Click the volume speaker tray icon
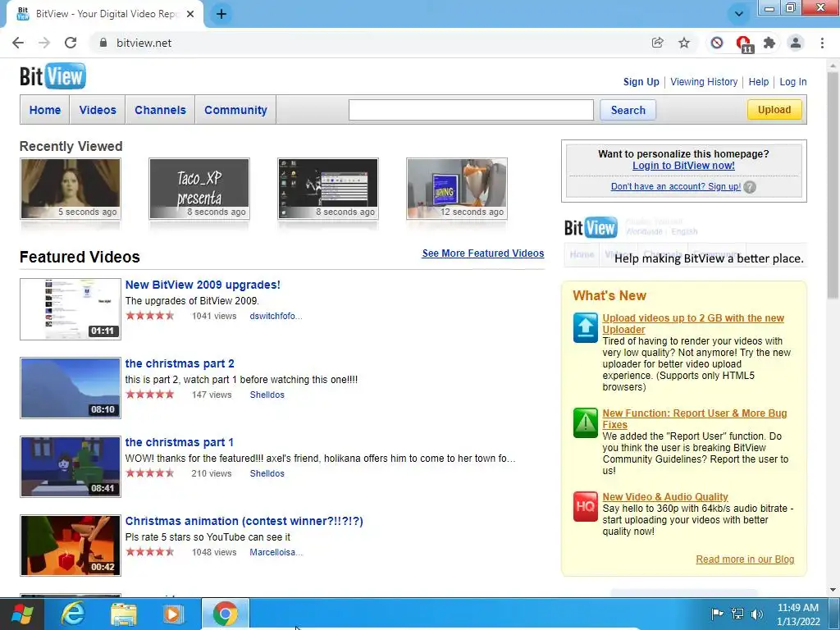840x630 pixels. [x=757, y=614]
